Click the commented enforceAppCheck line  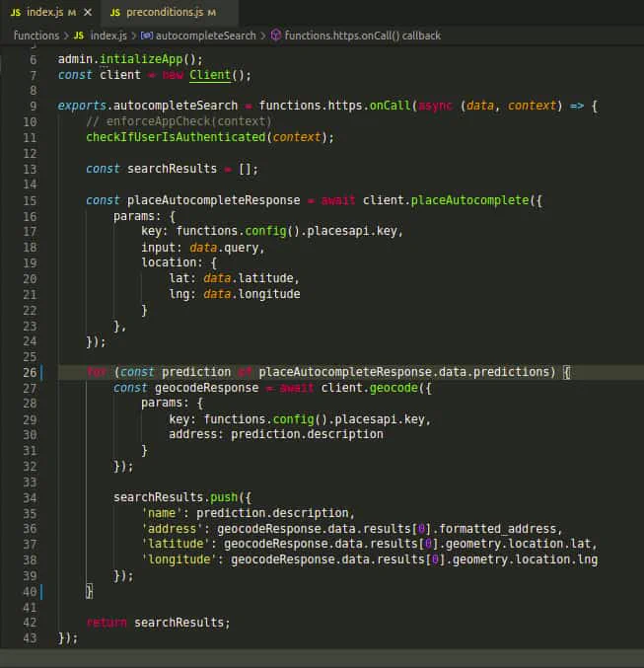pos(179,121)
